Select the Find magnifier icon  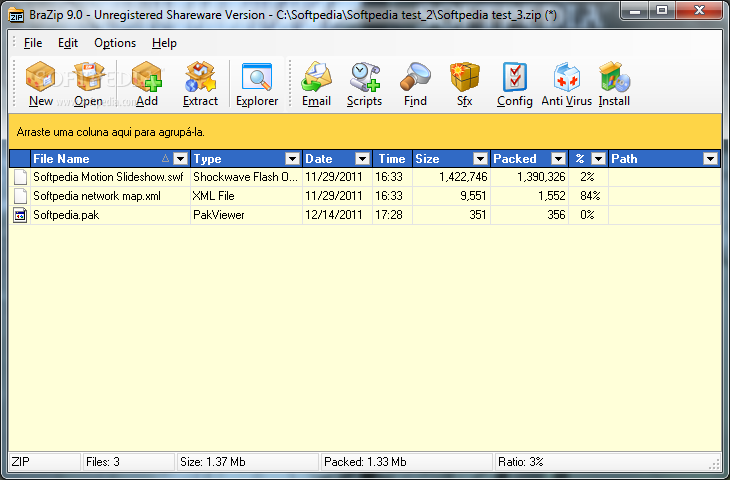(415, 84)
